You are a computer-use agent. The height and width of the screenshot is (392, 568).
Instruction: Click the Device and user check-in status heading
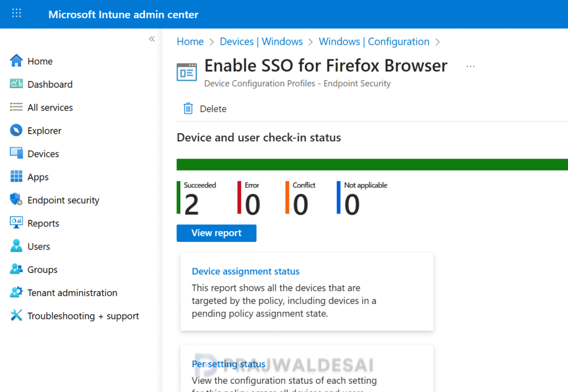[x=258, y=138]
